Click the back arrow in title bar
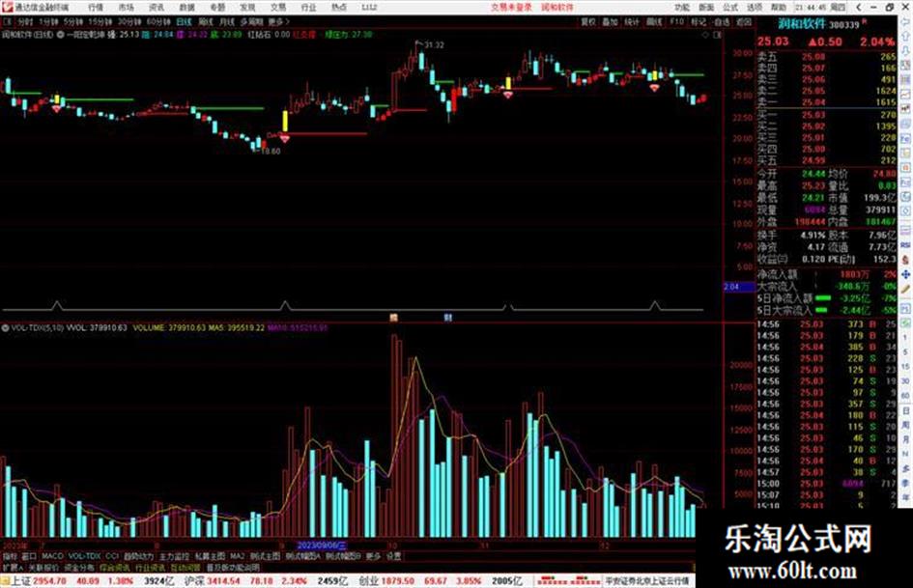The image size is (913, 588). tap(860, 8)
